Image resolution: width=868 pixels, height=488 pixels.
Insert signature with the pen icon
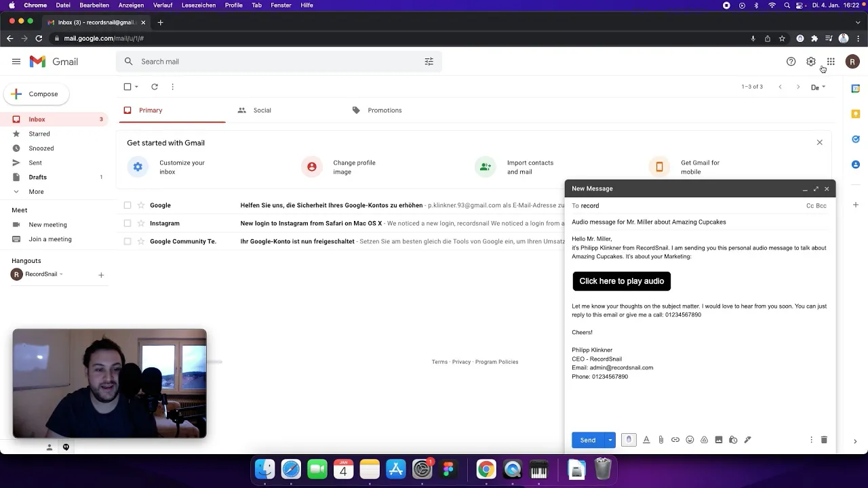(x=747, y=440)
